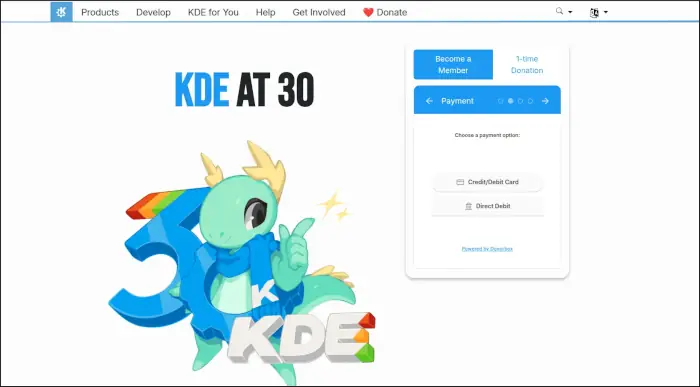Select the second step indicator dot
The width and height of the screenshot is (700, 387).
(x=510, y=101)
